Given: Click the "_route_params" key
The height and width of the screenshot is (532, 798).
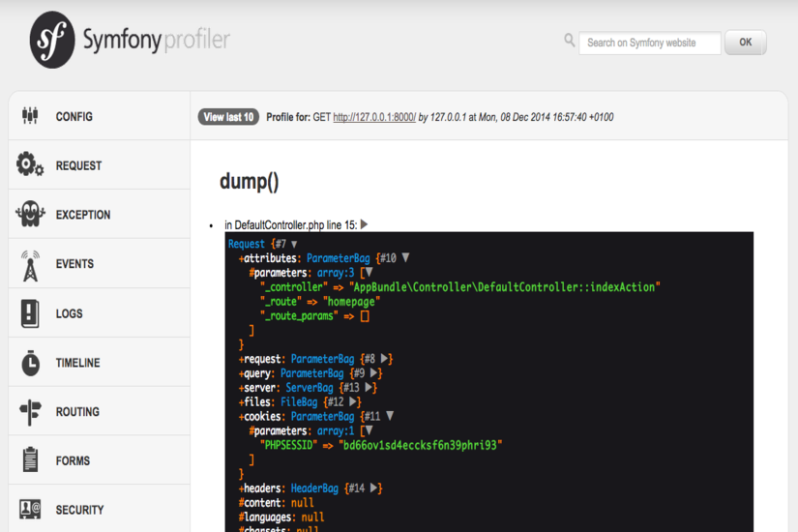Looking at the screenshot, I should pyautogui.click(x=299, y=315).
